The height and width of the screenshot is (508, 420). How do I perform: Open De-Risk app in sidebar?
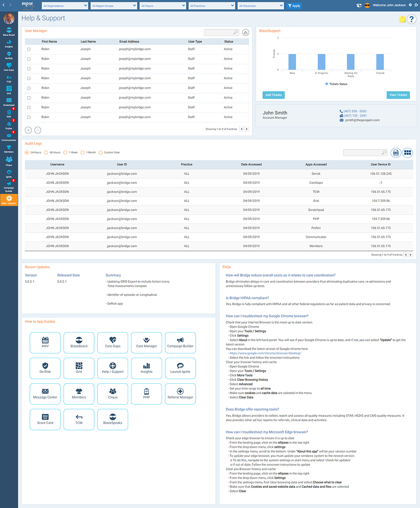click(9, 55)
